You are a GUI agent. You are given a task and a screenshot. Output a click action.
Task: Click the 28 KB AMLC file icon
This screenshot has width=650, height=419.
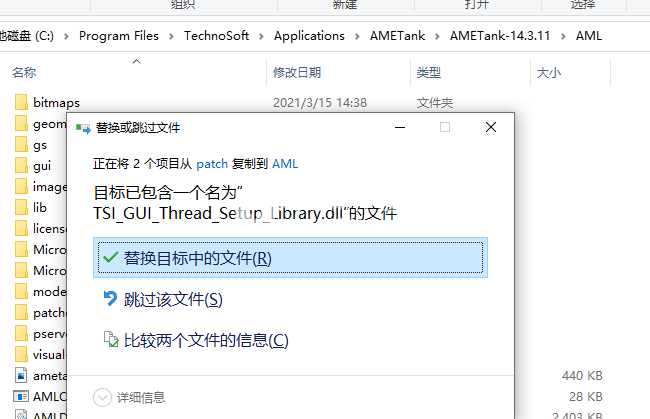click(x=22, y=396)
